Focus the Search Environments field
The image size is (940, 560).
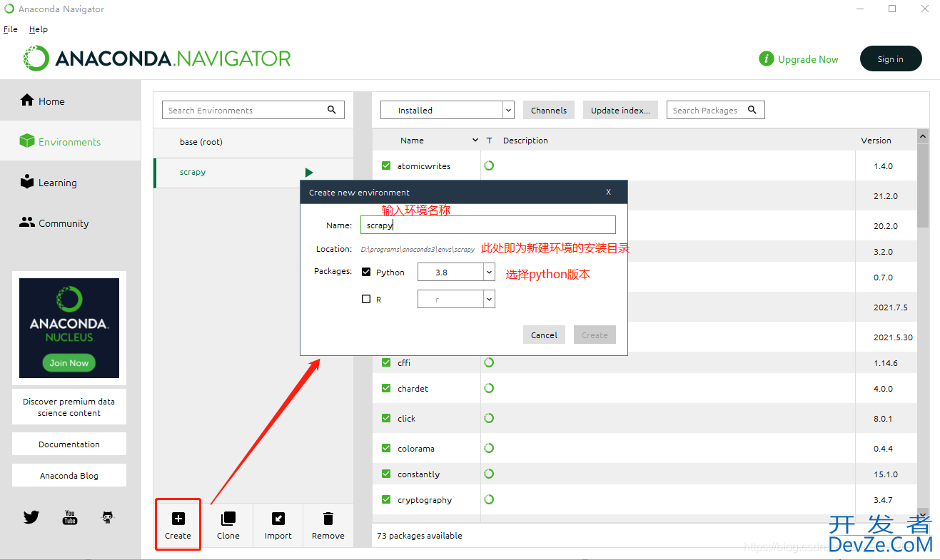[253, 110]
